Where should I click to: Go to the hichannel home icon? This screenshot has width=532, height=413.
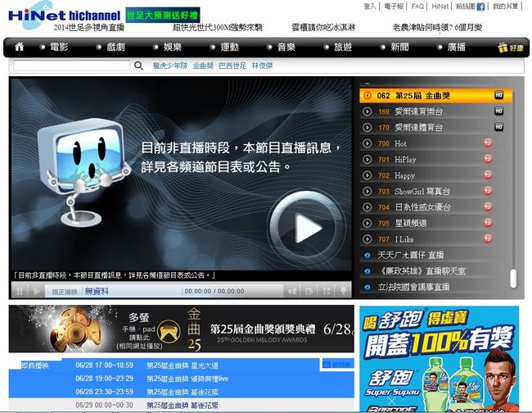(x=20, y=47)
